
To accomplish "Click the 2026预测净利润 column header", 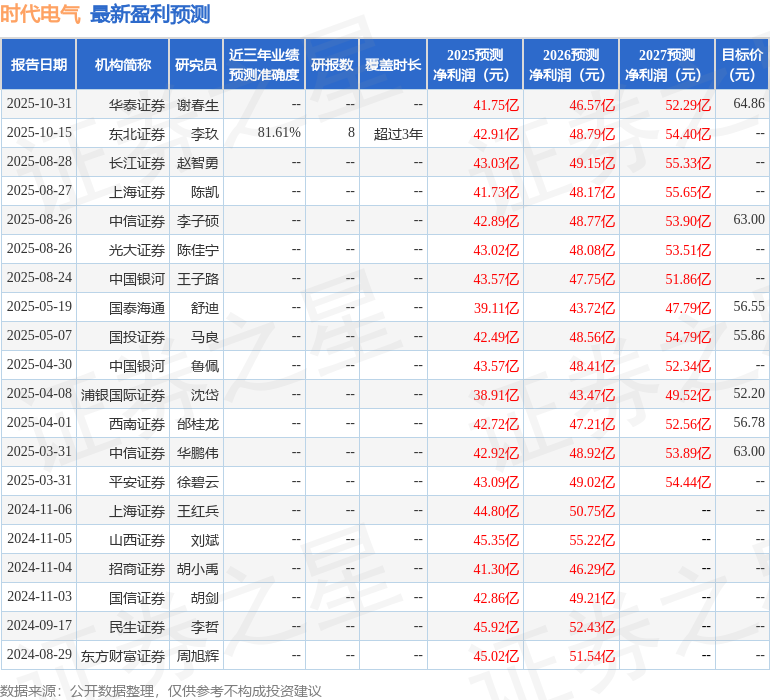I will coord(570,65).
